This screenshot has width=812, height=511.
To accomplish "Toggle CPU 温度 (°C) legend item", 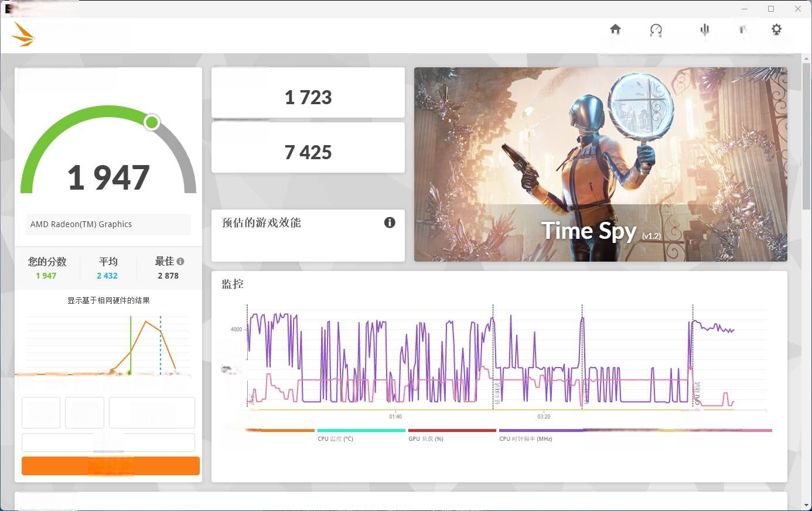I will click(x=361, y=434).
